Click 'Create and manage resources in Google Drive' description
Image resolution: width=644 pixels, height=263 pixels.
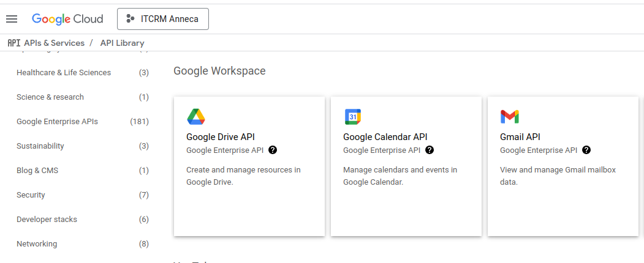tap(243, 176)
